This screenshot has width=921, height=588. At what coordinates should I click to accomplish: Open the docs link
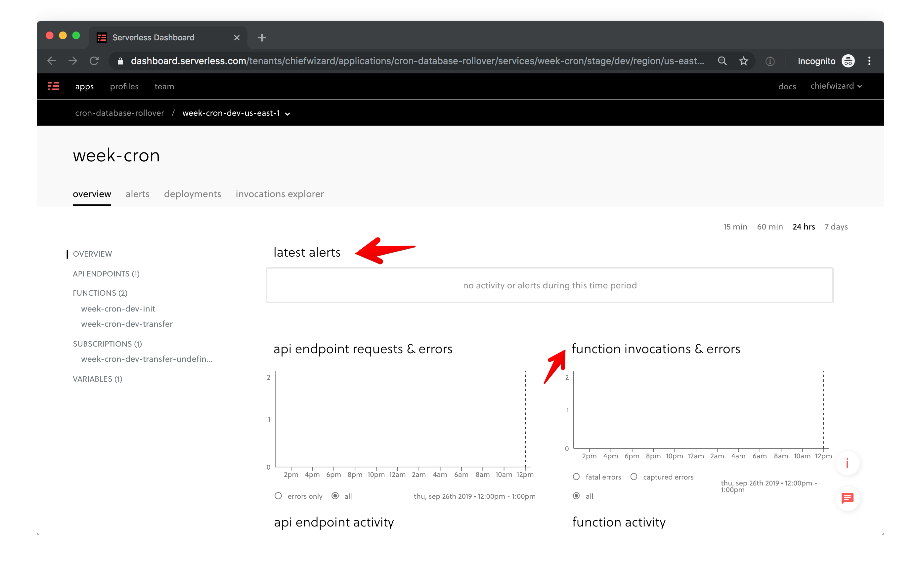(x=787, y=86)
